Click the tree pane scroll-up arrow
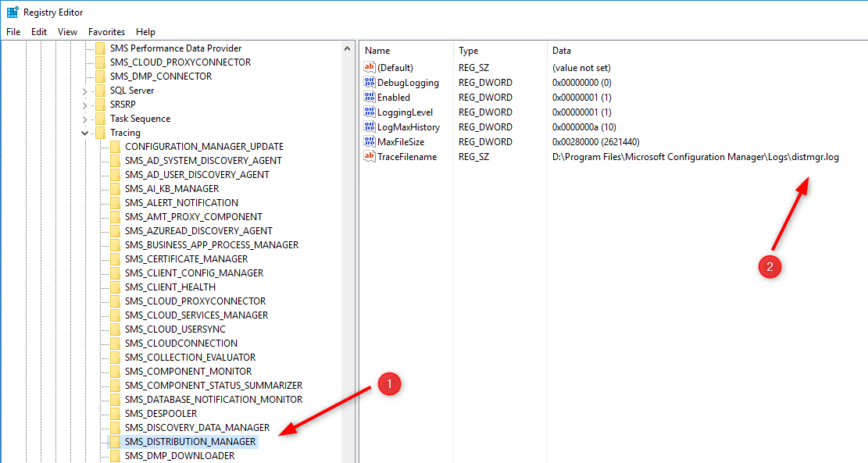The height and width of the screenshot is (463, 868). coord(347,48)
